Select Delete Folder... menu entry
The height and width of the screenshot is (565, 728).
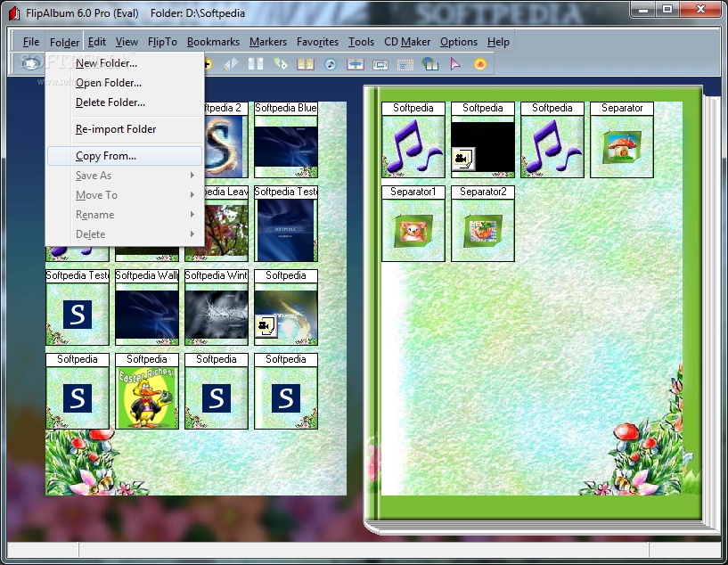[x=125, y=102]
